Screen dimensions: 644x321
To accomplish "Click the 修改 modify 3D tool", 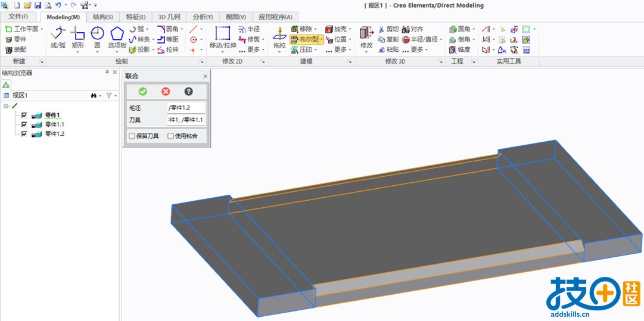I will (x=366, y=38).
